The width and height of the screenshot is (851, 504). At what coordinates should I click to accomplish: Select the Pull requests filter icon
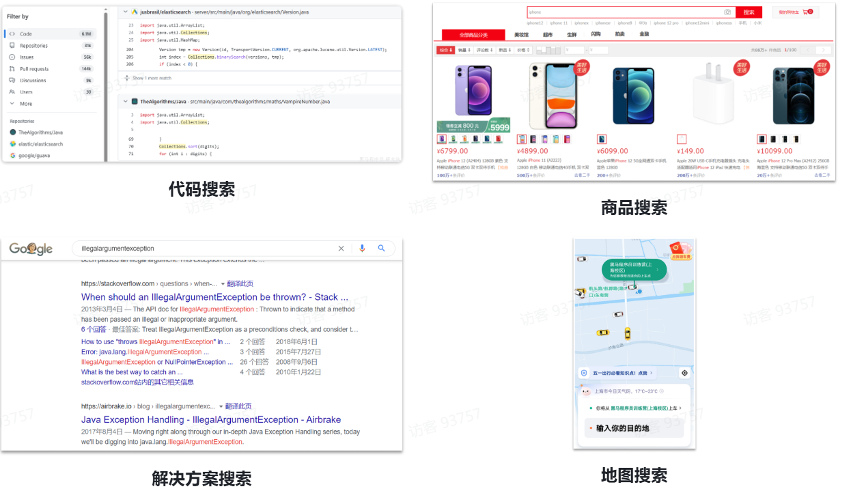coord(12,68)
